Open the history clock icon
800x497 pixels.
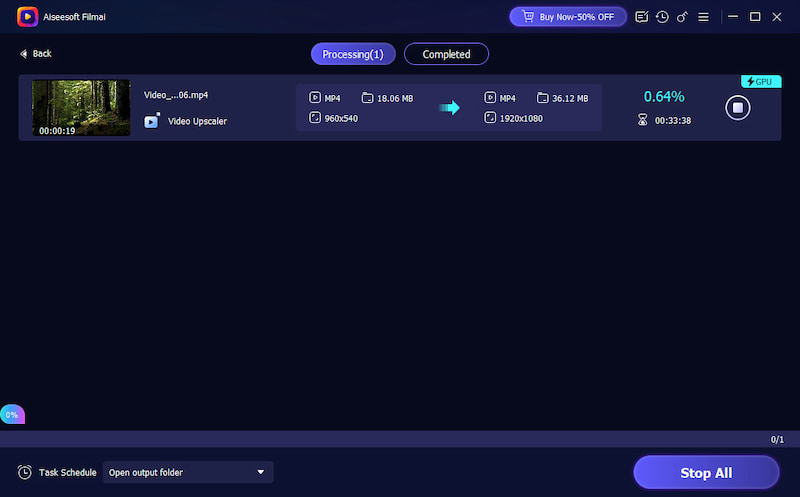[x=662, y=17]
